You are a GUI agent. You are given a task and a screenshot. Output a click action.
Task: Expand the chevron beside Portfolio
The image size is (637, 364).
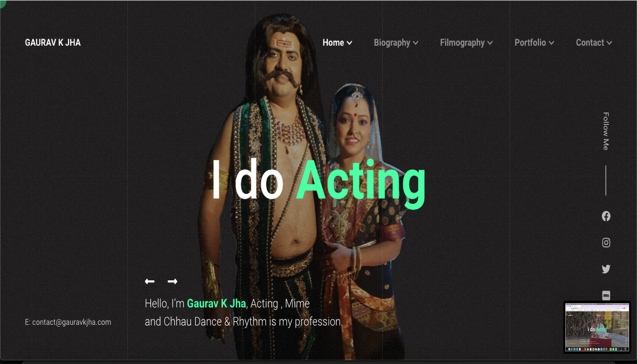[x=551, y=43]
